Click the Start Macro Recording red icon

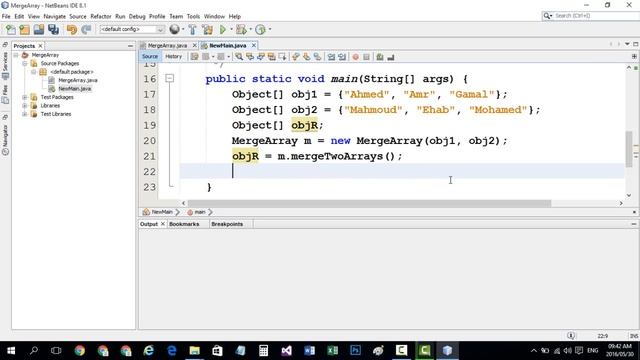[356, 57]
